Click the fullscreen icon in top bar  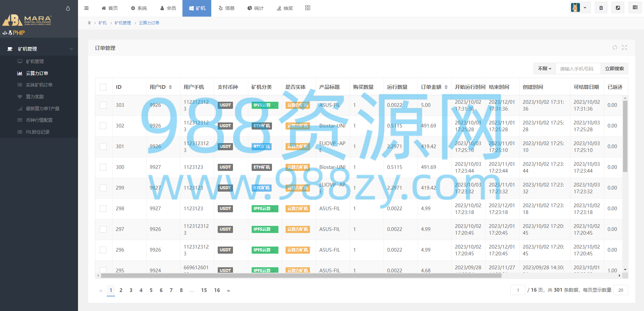tap(618, 8)
